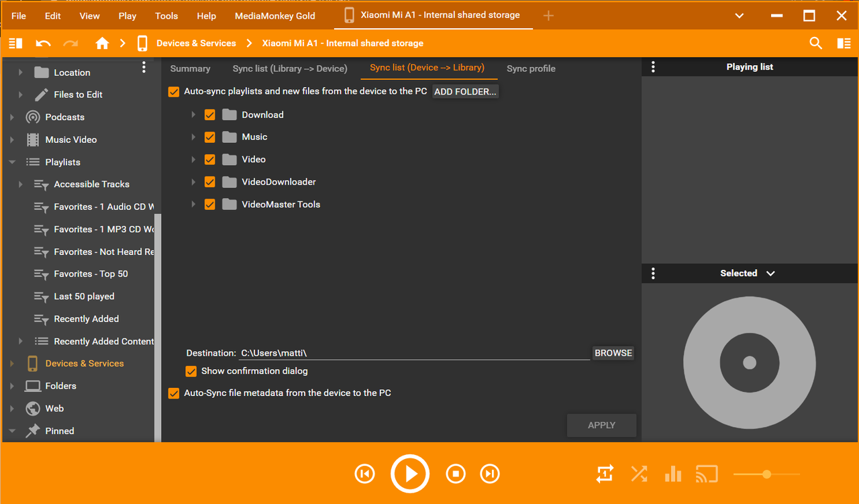This screenshot has width=859, height=504.
Task: Click the Files to Edit pencil icon
Action: [42, 95]
